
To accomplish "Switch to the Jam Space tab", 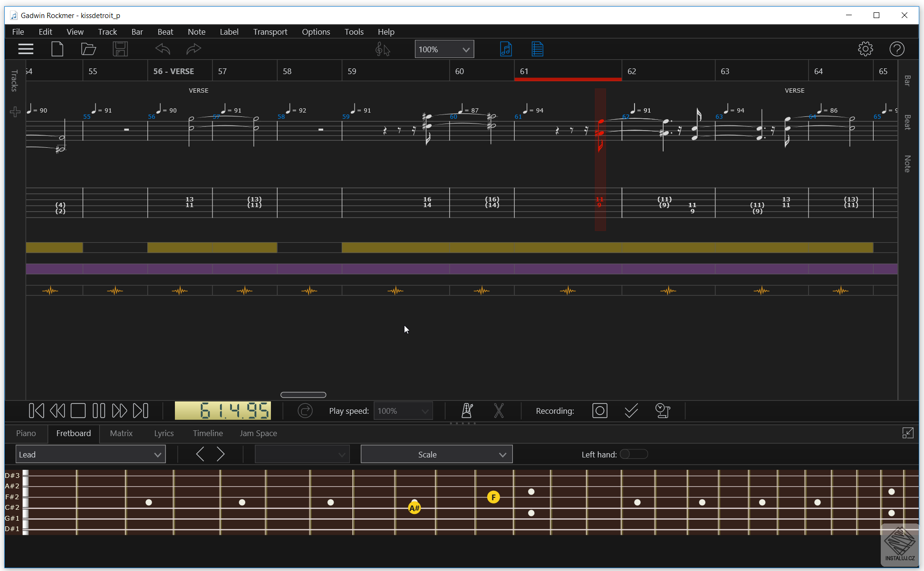I will coord(258,433).
